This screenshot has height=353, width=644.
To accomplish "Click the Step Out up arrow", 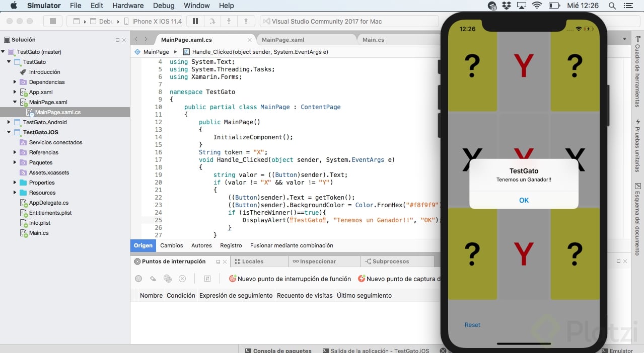I will tap(246, 21).
